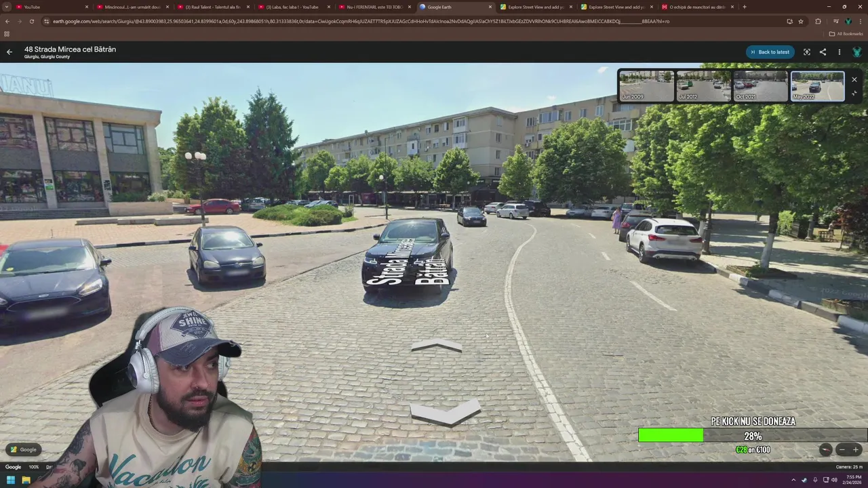Bookmark this page with the star icon
The image size is (868, 488).
click(x=801, y=21)
